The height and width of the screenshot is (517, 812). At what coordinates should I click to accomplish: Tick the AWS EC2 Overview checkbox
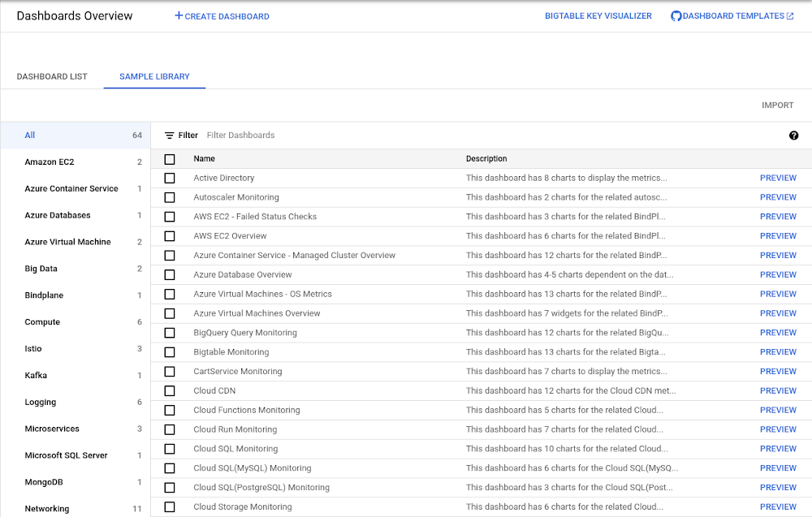(x=170, y=236)
